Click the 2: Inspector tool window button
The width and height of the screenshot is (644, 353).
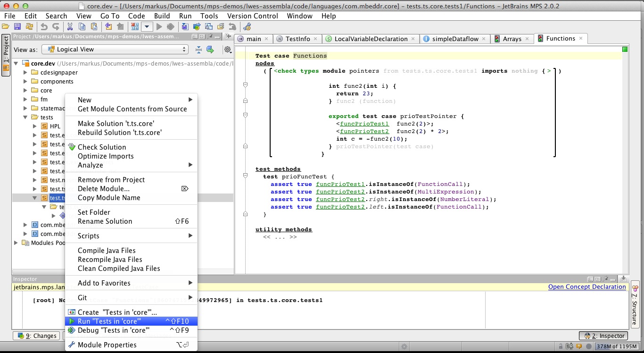(604, 336)
